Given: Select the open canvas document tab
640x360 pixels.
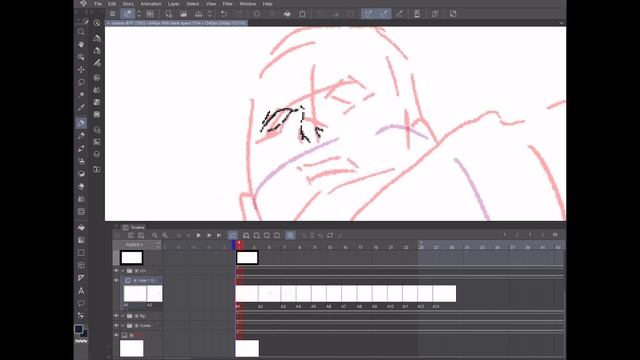Looking at the screenshot, I should point(177,23).
